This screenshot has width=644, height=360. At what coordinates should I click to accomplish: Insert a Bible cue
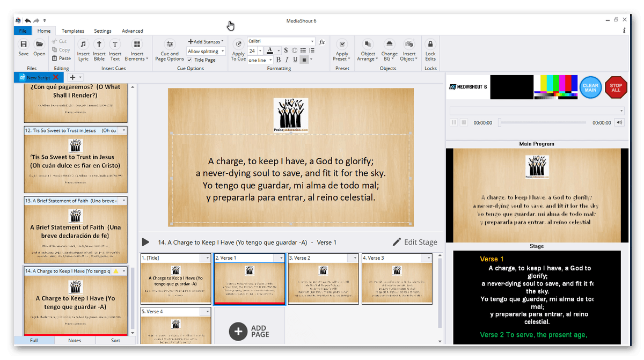click(99, 49)
